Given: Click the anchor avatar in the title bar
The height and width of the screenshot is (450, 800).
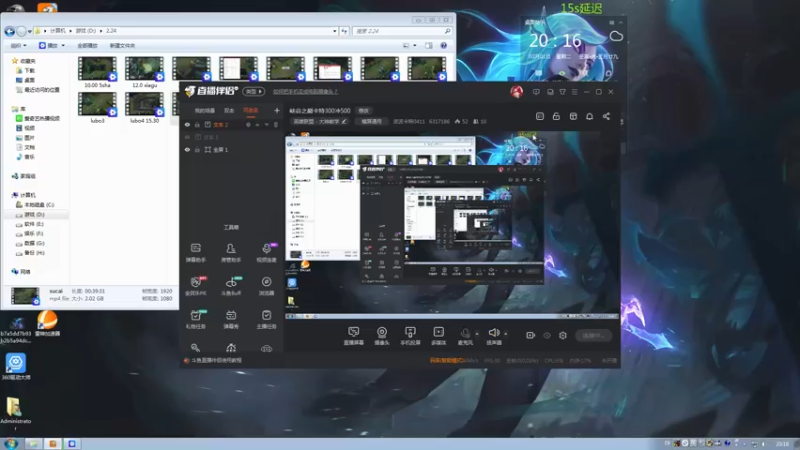Looking at the screenshot, I should (516, 92).
